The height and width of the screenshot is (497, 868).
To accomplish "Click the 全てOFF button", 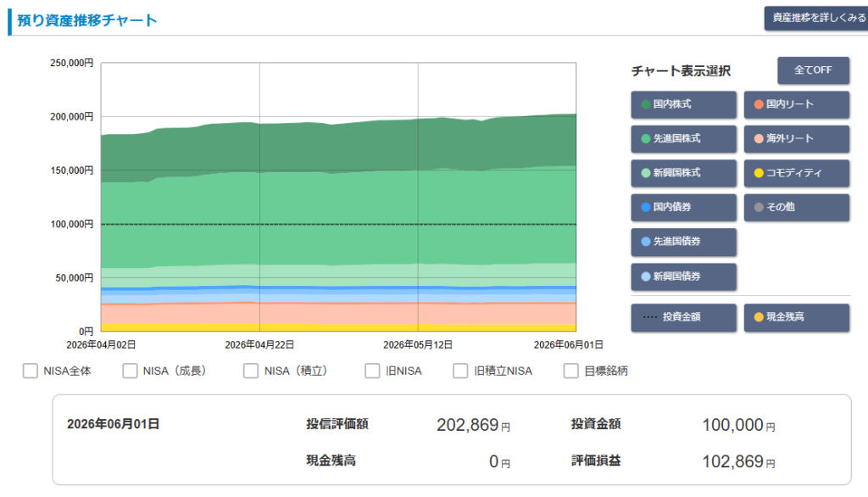I will pyautogui.click(x=813, y=70).
